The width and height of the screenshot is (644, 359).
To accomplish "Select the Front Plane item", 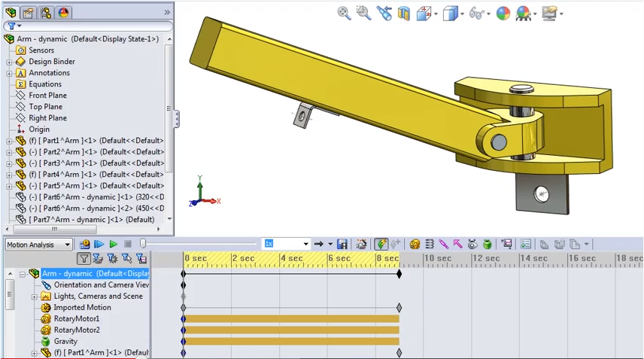I will [47, 96].
